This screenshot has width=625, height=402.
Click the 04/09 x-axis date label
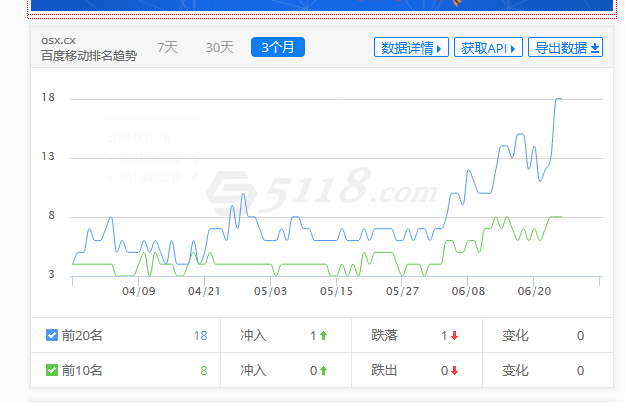(x=139, y=291)
